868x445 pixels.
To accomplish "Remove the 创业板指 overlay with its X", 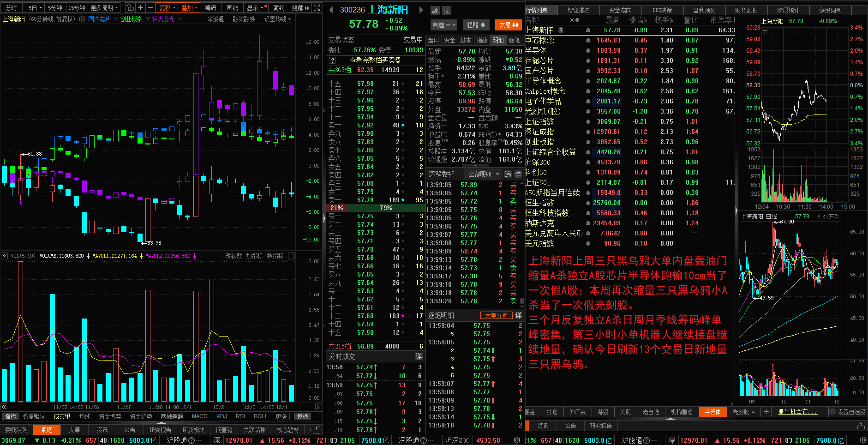I will [x=148, y=19].
